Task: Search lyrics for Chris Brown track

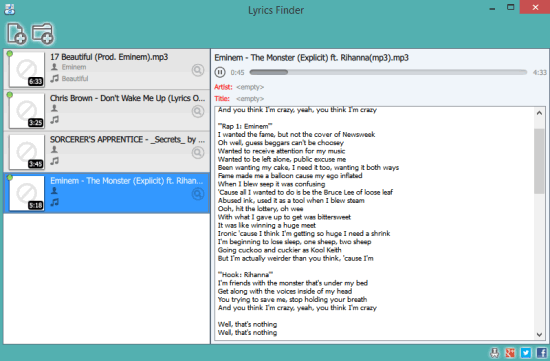Action: pos(198,111)
